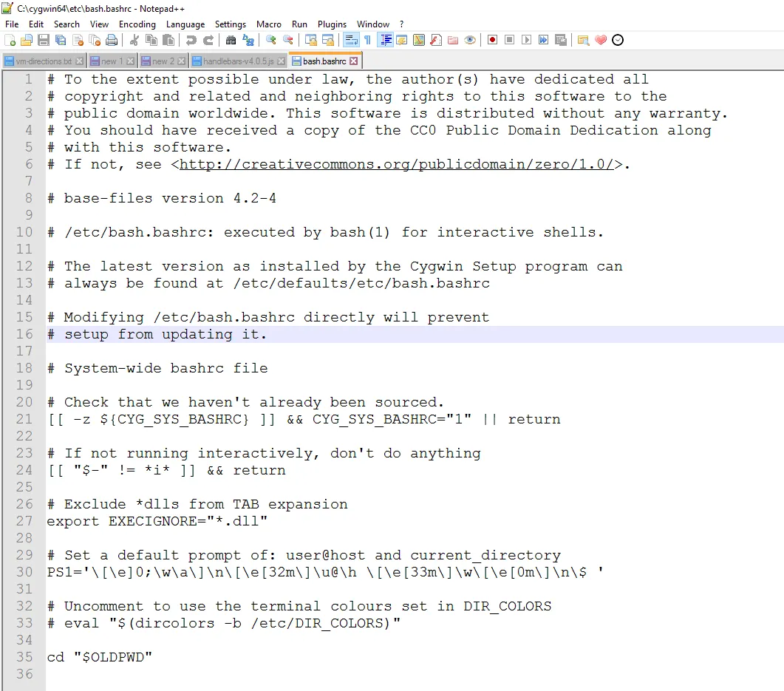Image resolution: width=784 pixels, height=691 pixels.
Task: Open Find with binoculars icon
Action: pyautogui.click(x=231, y=40)
